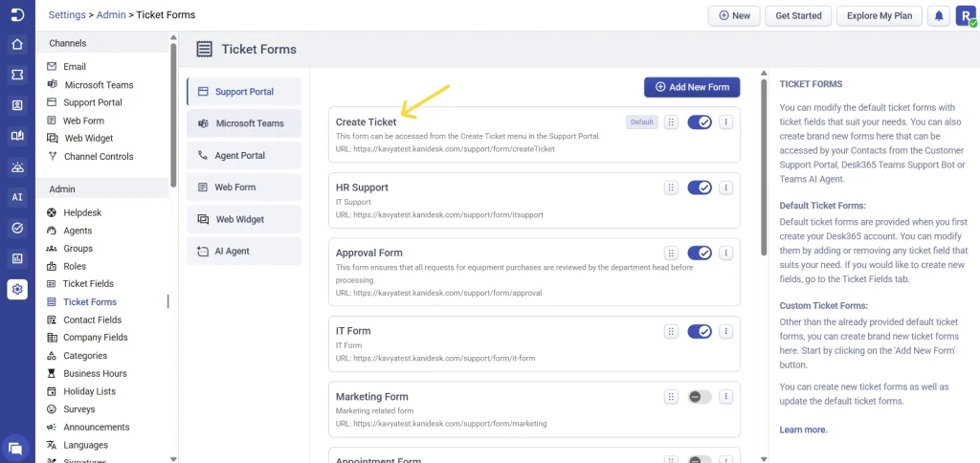Click the drag handle for HR Support form
The image size is (980, 463).
(671, 187)
